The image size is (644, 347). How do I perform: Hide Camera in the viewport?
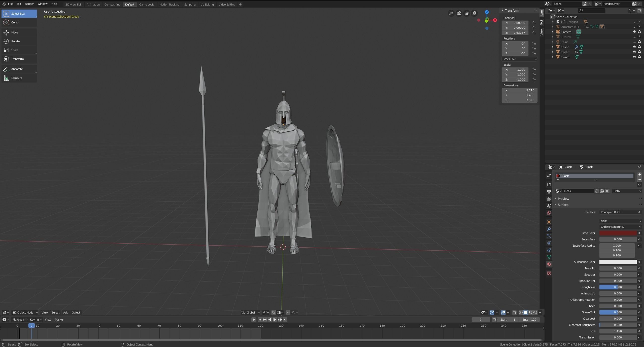(x=634, y=32)
